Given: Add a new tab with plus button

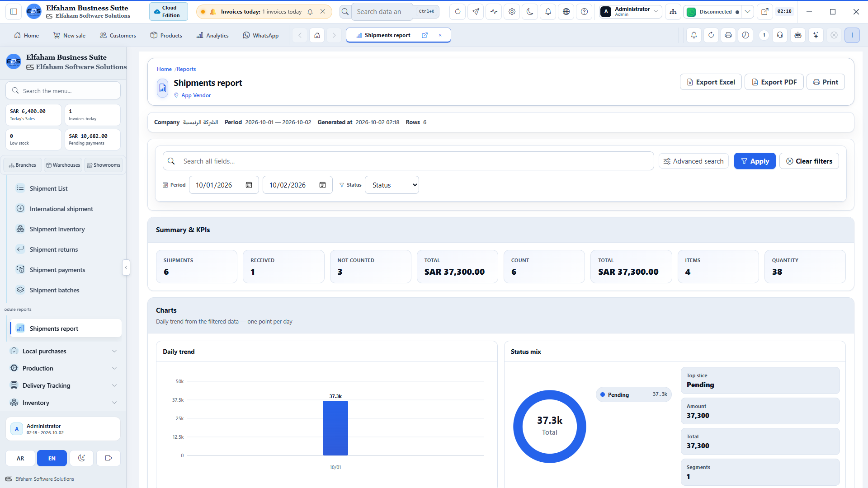Looking at the screenshot, I should [852, 35].
